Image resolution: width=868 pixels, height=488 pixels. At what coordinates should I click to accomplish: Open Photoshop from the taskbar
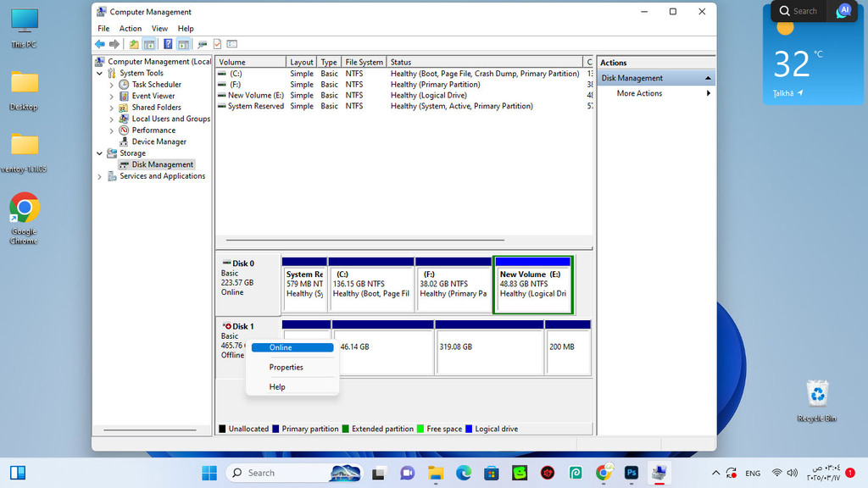click(631, 473)
